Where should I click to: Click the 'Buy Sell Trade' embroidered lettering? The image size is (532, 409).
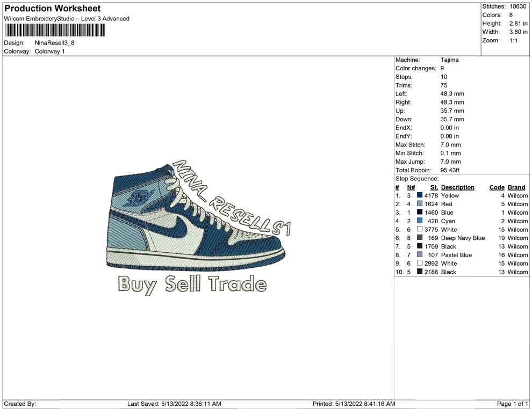[x=192, y=284]
